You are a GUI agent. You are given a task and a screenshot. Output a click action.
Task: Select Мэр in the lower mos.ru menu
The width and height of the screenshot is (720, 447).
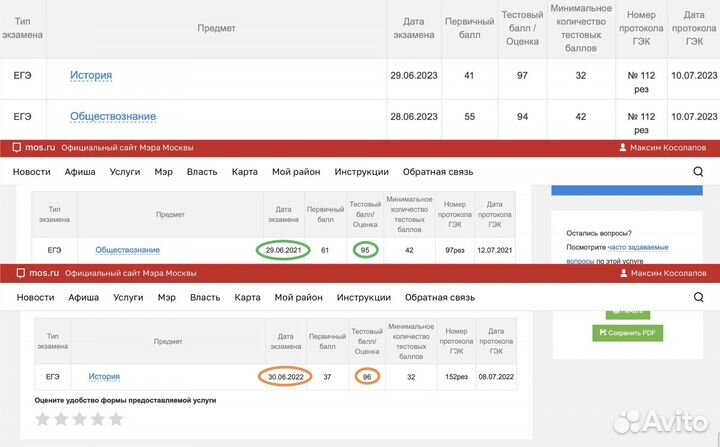167,297
